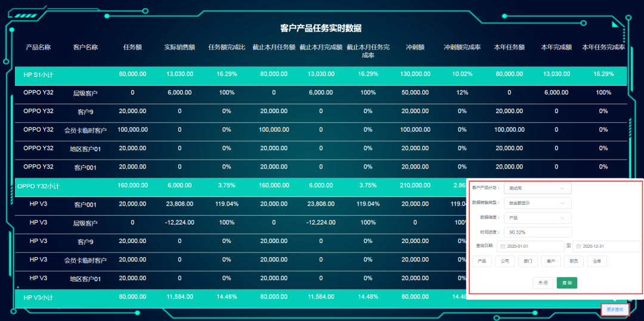The height and width of the screenshot is (321, 644).
Task: Select the 客户 filter button
Action: click(551, 261)
